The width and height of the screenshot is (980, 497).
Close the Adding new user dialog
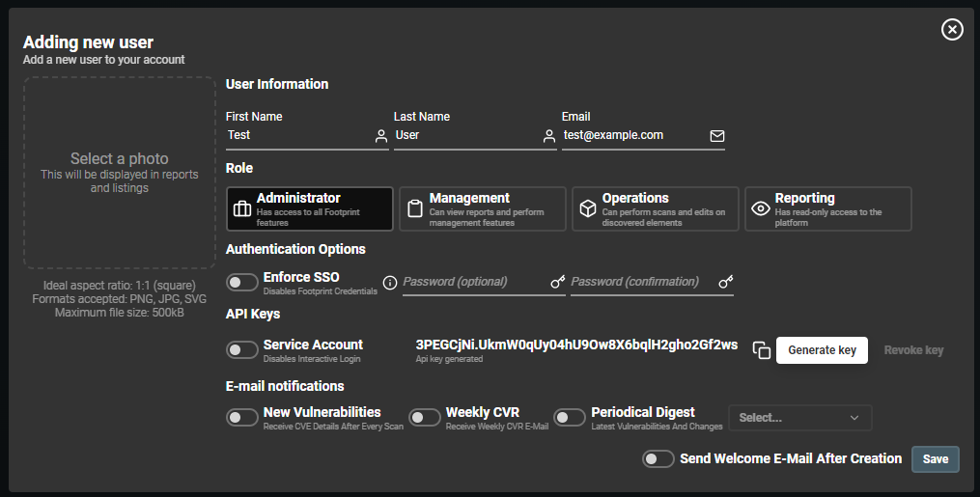coord(952,30)
